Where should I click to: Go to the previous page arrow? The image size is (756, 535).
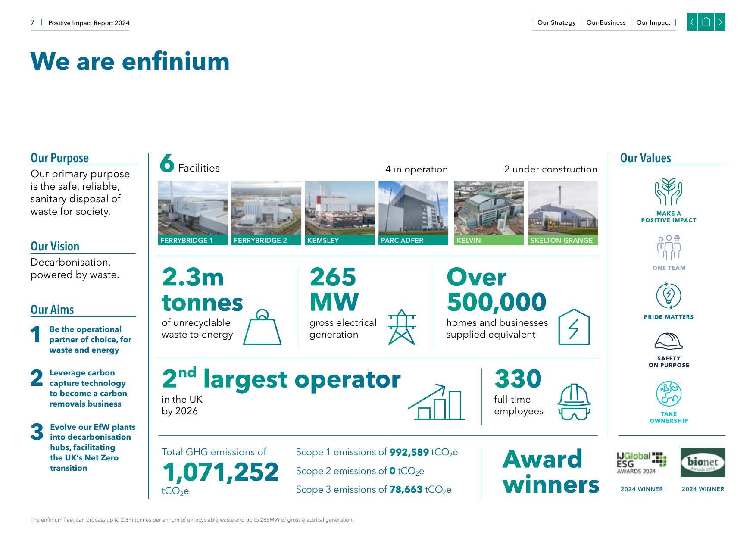692,22
